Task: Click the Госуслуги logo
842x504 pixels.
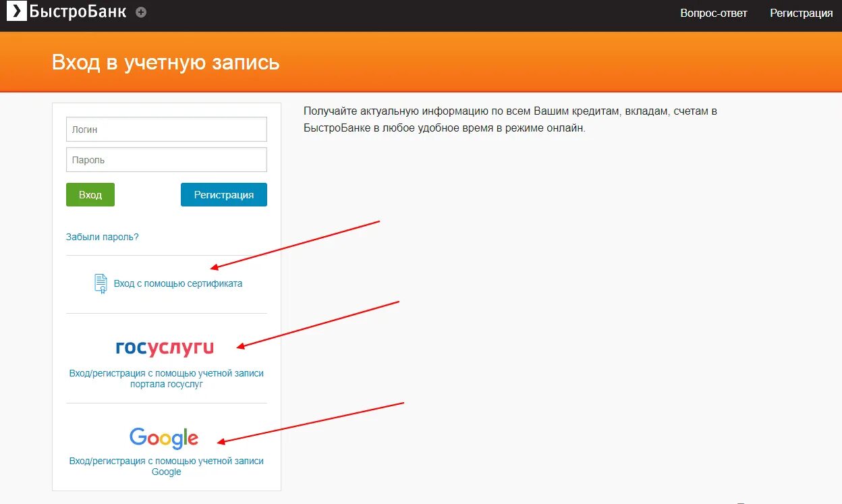Action: pyautogui.click(x=165, y=347)
